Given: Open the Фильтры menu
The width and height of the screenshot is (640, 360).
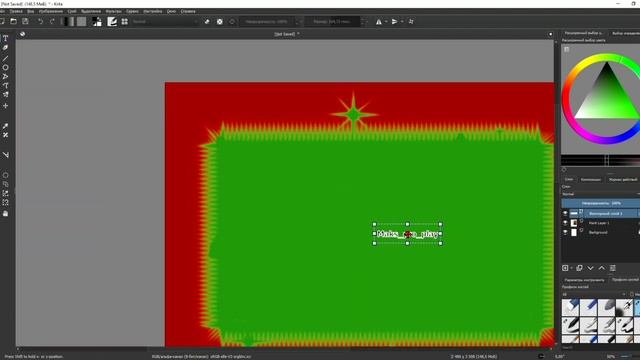Looking at the screenshot, I should coord(113,11).
